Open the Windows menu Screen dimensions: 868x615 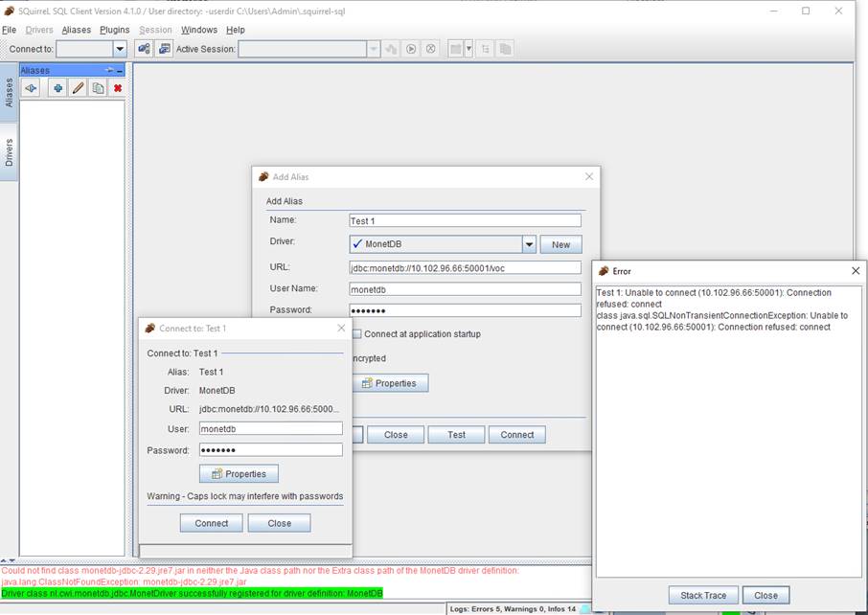[x=199, y=30]
